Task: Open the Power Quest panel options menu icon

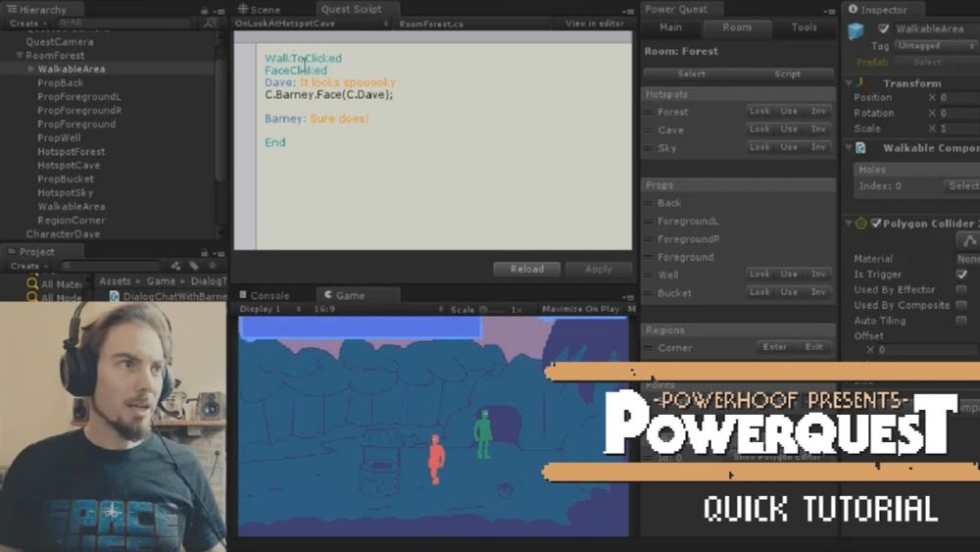Action: click(830, 11)
